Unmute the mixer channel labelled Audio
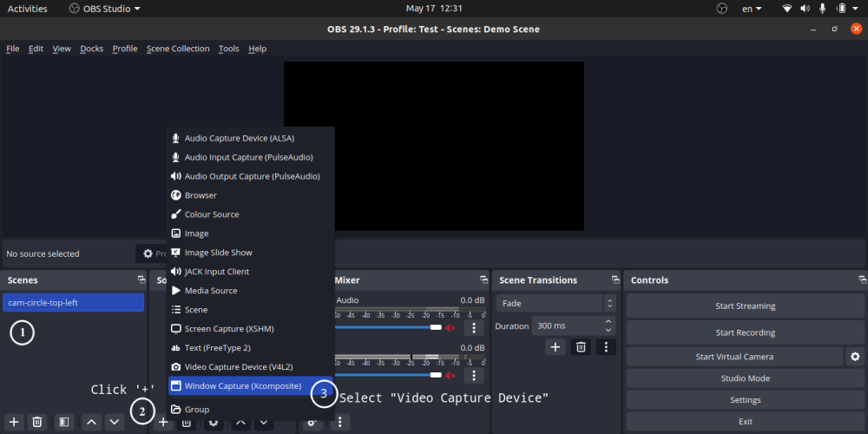Image resolution: width=868 pixels, height=434 pixels. tap(450, 328)
